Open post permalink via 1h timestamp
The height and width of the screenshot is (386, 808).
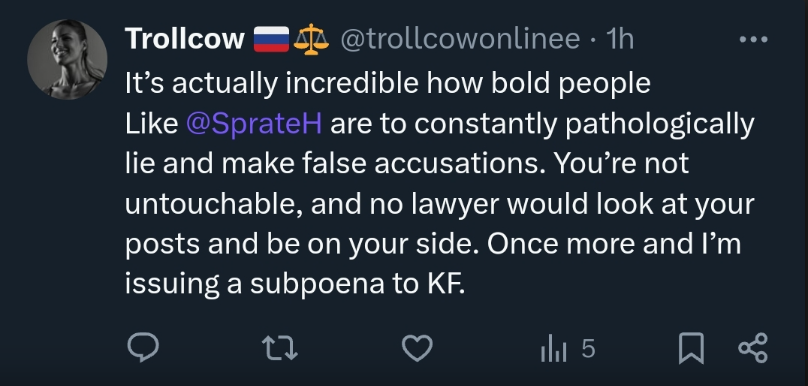pyautogui.click(x=620, y=39)
